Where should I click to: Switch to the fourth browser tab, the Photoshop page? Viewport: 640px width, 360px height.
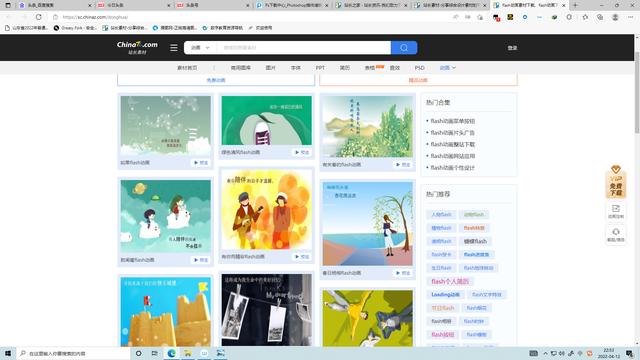[x=292, y=5]
